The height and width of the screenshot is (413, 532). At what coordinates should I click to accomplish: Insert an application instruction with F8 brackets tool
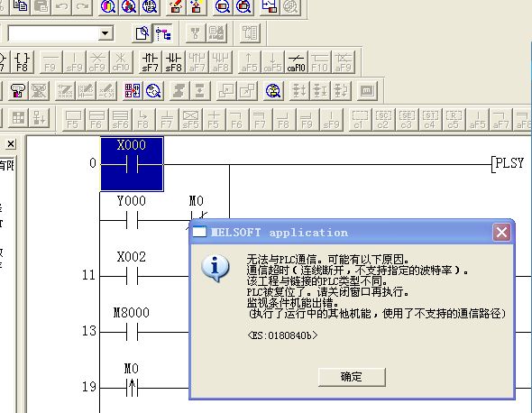point(22,62)
